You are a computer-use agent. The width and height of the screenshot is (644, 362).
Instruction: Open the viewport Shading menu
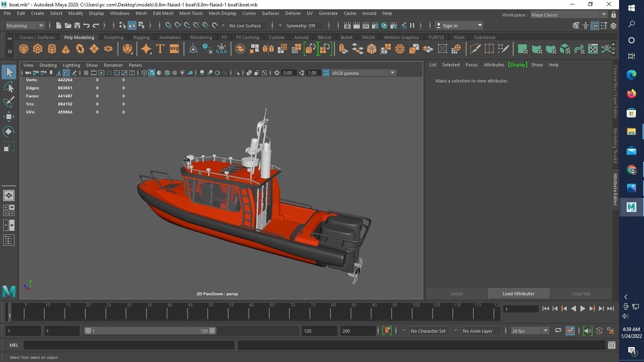48,65
